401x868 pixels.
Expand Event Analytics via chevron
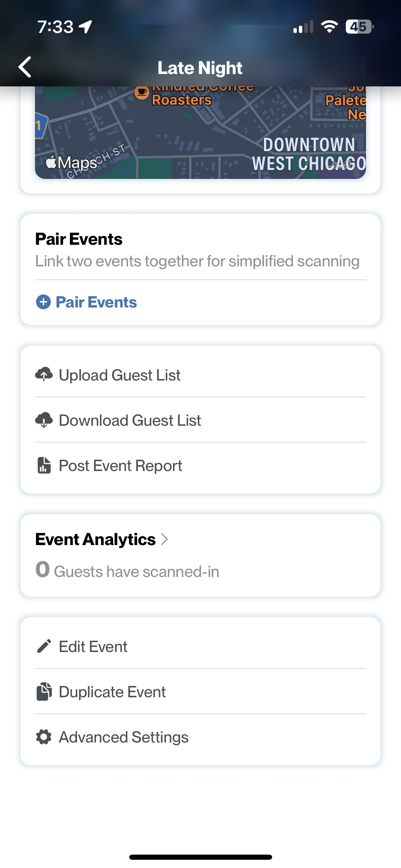165,539
